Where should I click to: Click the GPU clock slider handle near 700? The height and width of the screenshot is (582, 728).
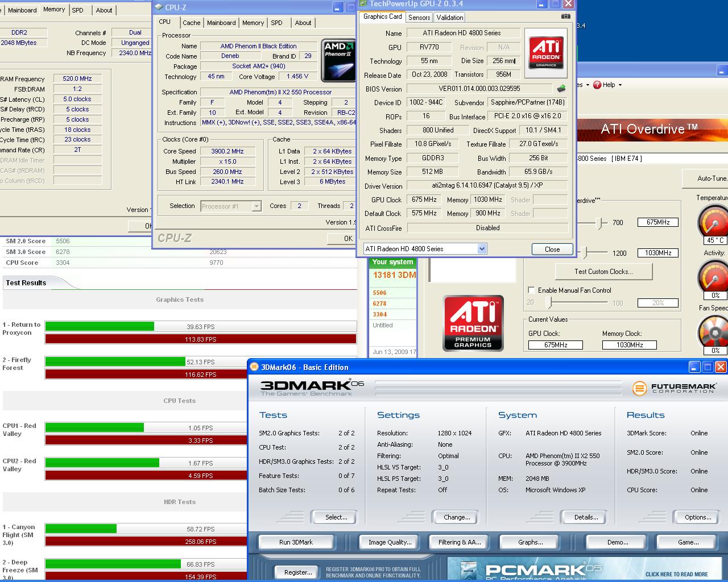tap(598, 222)
